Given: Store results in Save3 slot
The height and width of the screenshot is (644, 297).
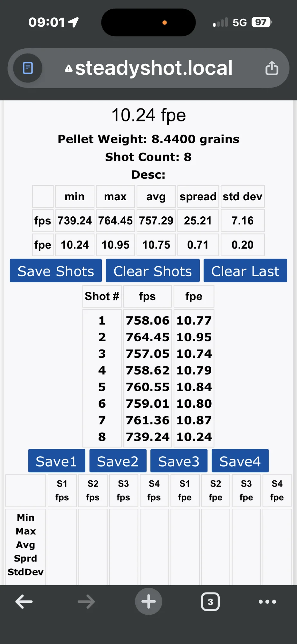Looking at the screenshot, I should coord(179,460).
